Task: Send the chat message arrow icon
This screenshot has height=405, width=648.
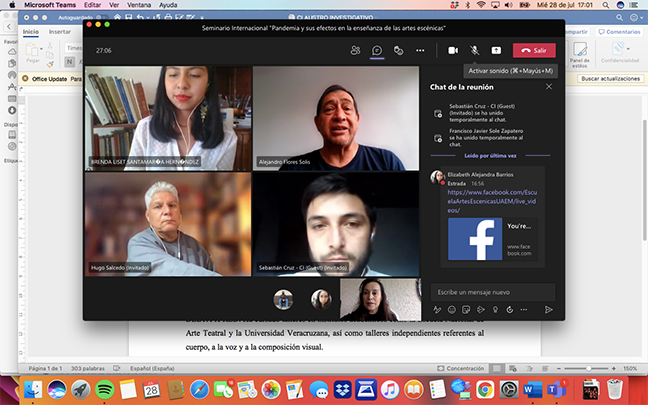Action: [548, 310]
